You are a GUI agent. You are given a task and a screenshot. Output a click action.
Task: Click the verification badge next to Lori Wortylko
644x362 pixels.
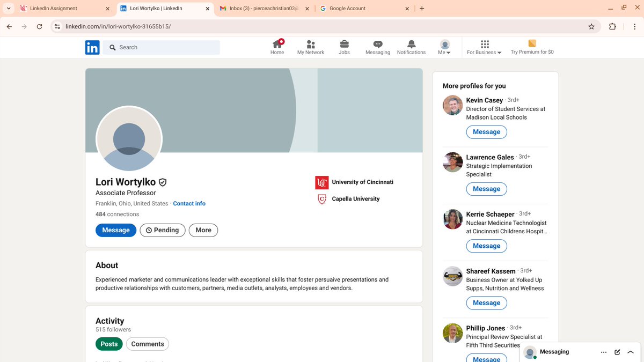[163, 182]
